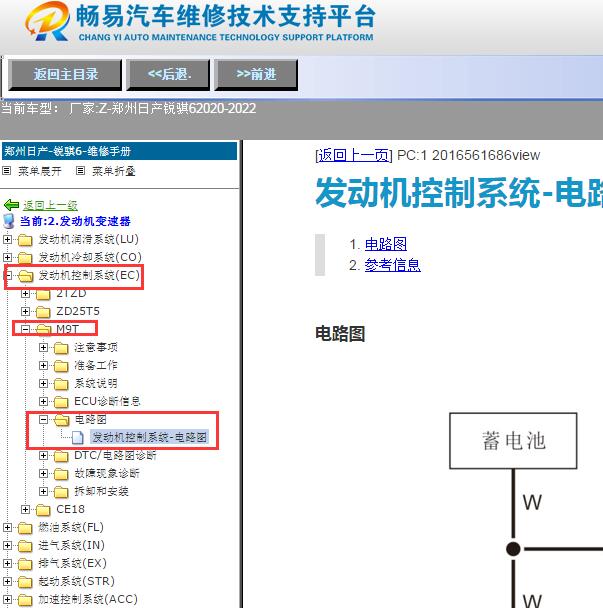Click the 菜单展开 option
Screen dimensions: 603x608
coord(40,171)
